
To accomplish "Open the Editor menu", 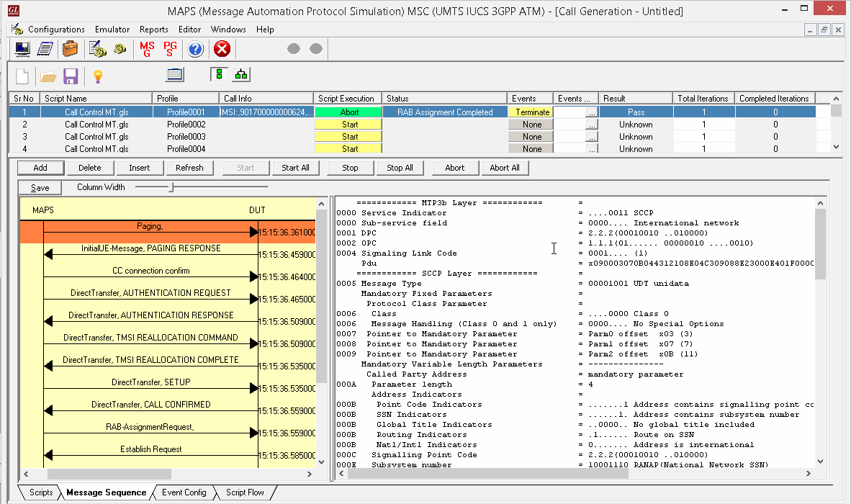I will pyautogui.click(x=189, y=30).
